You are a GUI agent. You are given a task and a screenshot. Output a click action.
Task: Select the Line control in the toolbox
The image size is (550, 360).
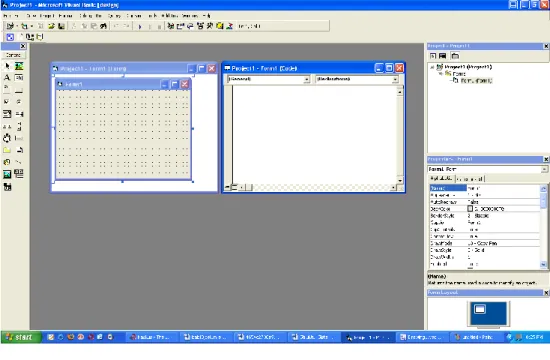coord(19,162)
